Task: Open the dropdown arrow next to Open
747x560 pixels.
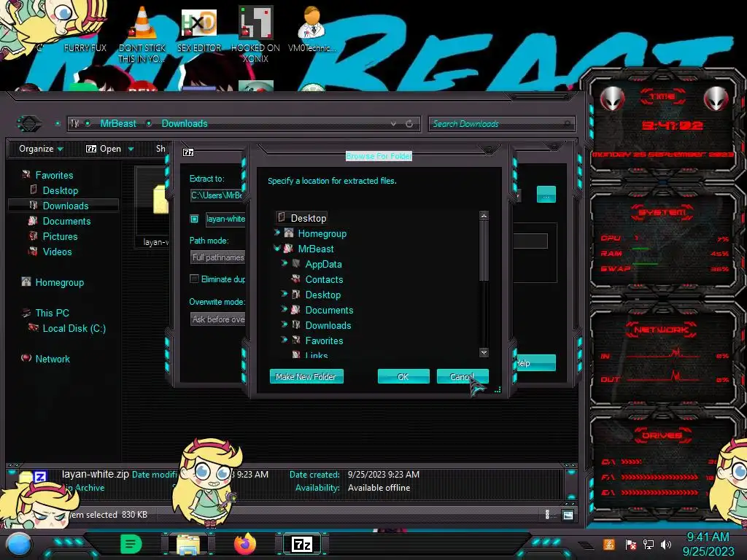Action: pos(131,149)
